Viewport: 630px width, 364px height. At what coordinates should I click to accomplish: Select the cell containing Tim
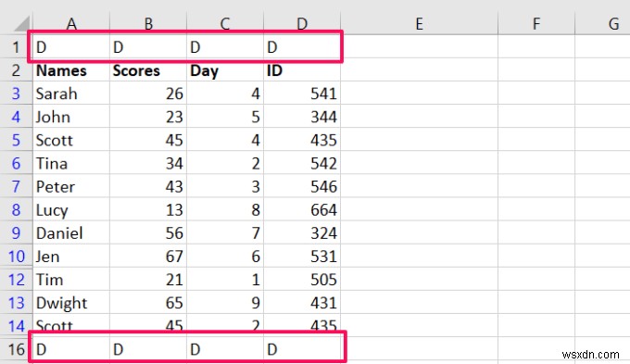click(71, 280)
